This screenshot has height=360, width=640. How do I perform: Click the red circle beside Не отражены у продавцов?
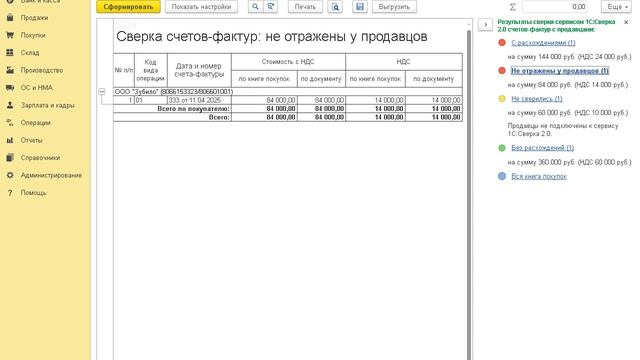click(x=502, y=71)
